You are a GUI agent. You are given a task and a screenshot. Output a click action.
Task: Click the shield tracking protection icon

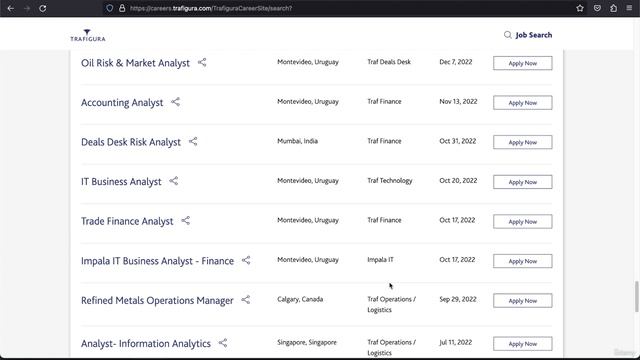click(109, 8)
